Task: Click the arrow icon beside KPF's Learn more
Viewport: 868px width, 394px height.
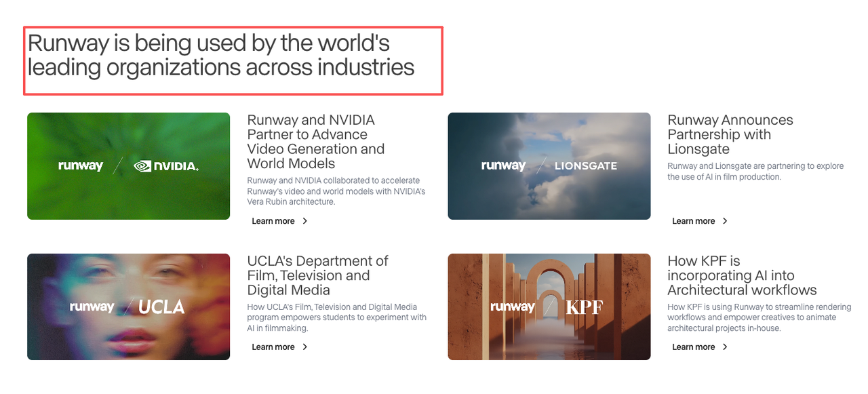Action: point(726,347)
